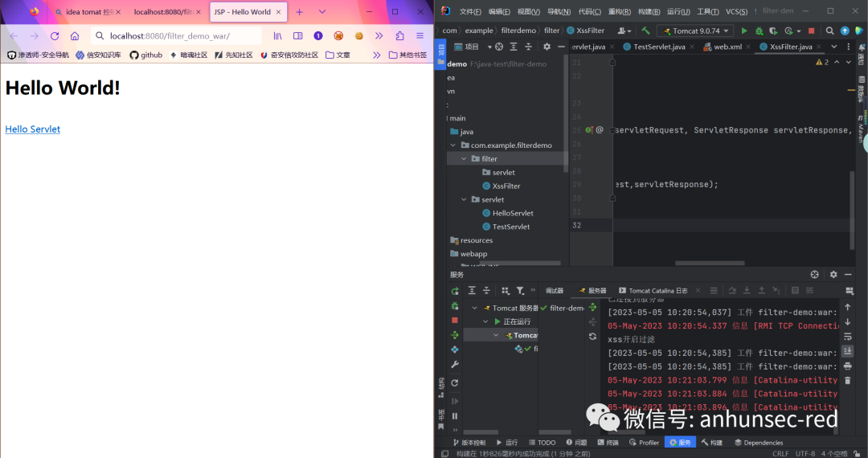Click rerun icon at top of services sidebar
The image size is (868, 458).
pyautogui.click(x=455, y=291)
